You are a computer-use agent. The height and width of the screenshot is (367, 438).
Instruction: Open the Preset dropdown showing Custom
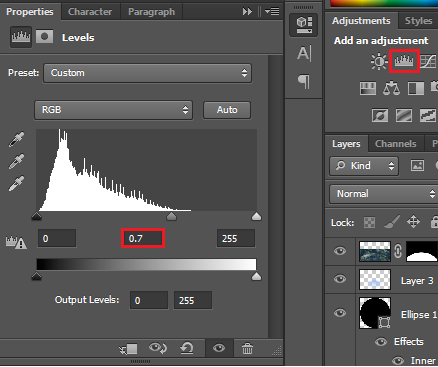click(x=147, y=73)
